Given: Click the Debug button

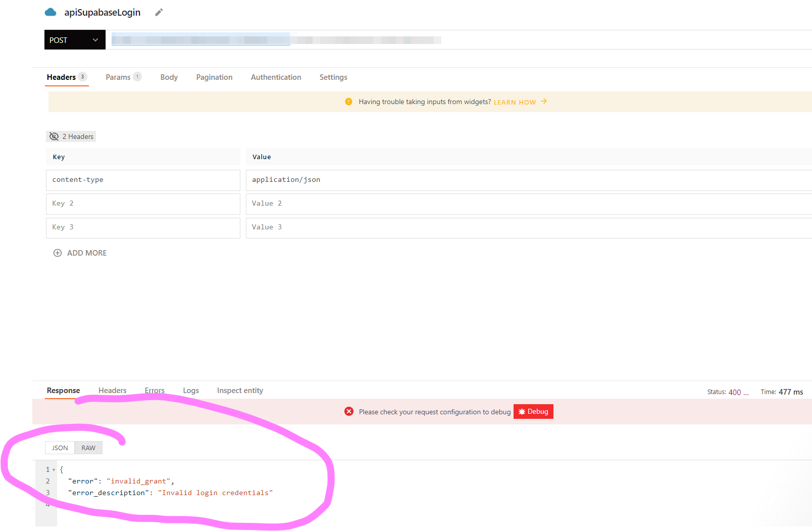Looking at the screenshot, I should click(533, 411).
